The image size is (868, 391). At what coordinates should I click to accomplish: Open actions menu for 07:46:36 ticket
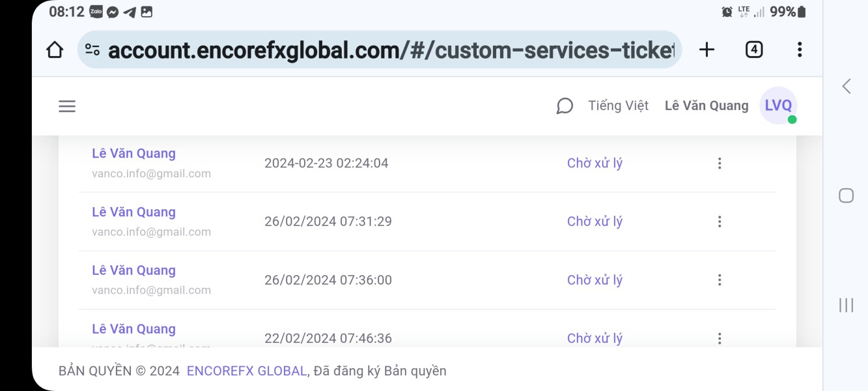point(720,338)
